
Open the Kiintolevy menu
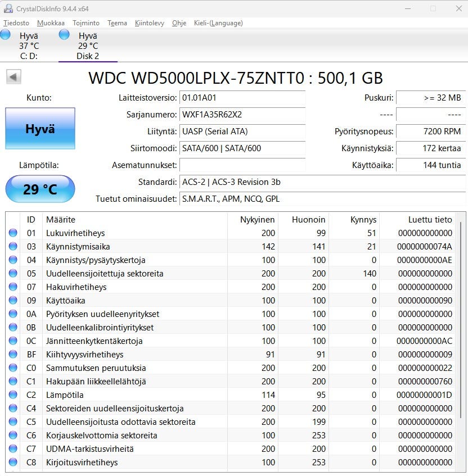150,23
